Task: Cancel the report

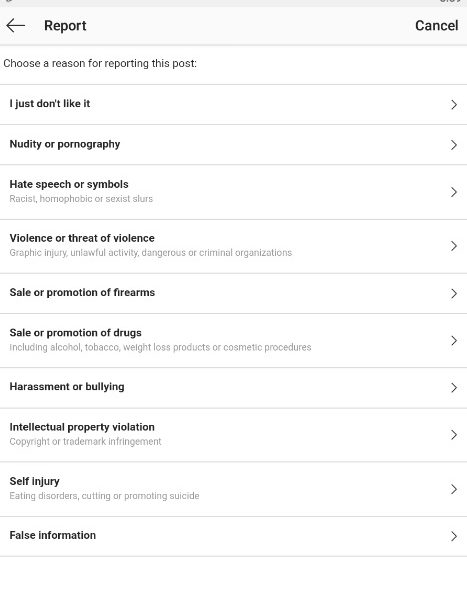Action: pyautogui.click(x=437, y=26)
